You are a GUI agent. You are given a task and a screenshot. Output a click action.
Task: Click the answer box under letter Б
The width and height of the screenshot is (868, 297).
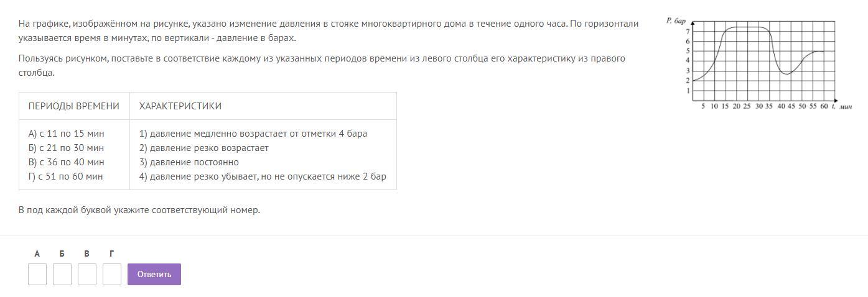[62, 274]
